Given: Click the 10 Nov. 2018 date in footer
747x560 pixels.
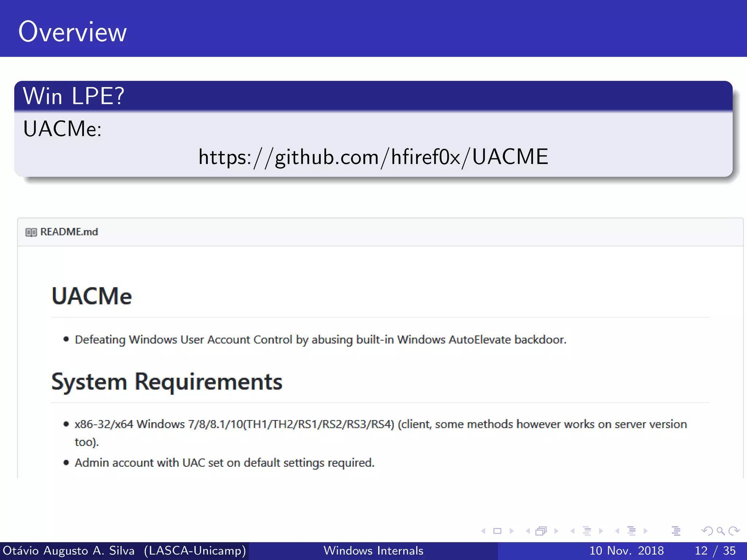Looking at the screenshot, I should coord(627,551).
